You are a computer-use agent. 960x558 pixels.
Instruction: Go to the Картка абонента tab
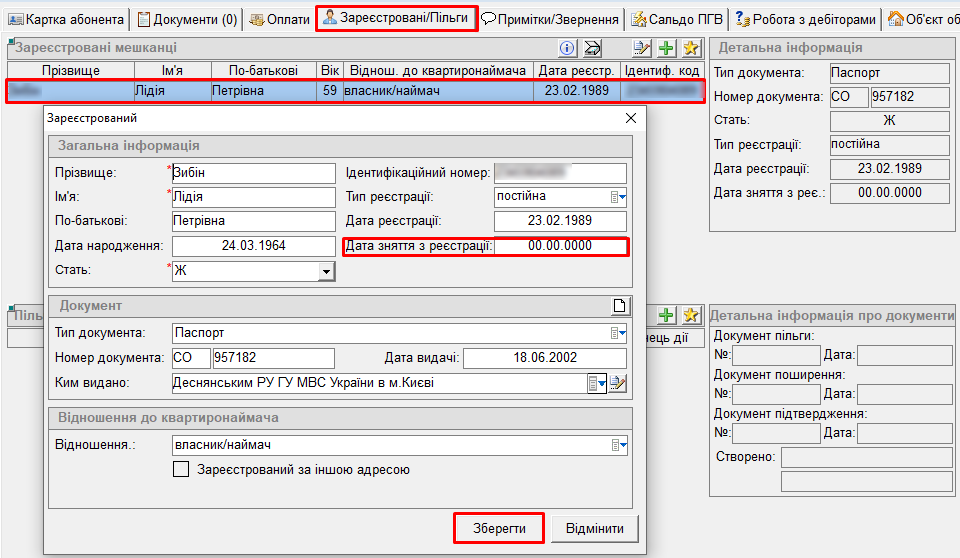point(67,19)
